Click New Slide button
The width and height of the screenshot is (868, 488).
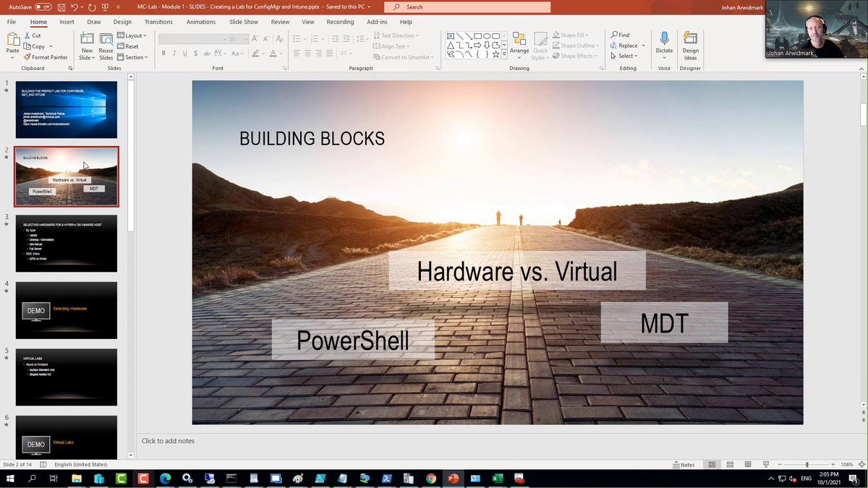point(87,46)
